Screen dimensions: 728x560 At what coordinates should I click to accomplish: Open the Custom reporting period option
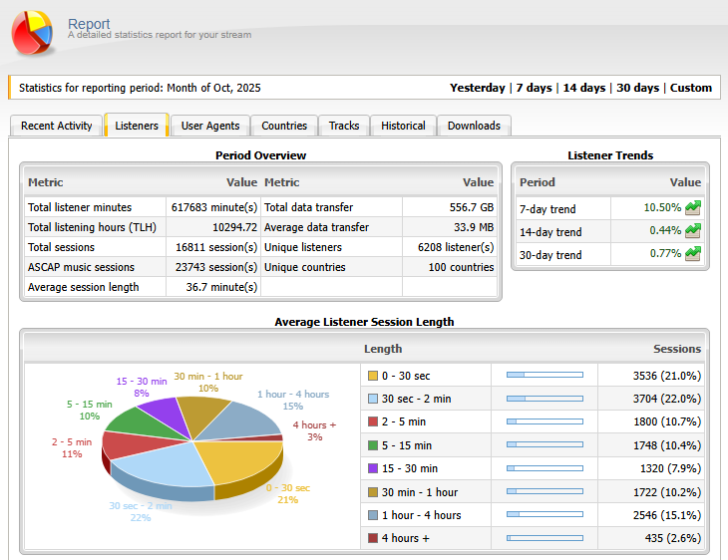691,88
